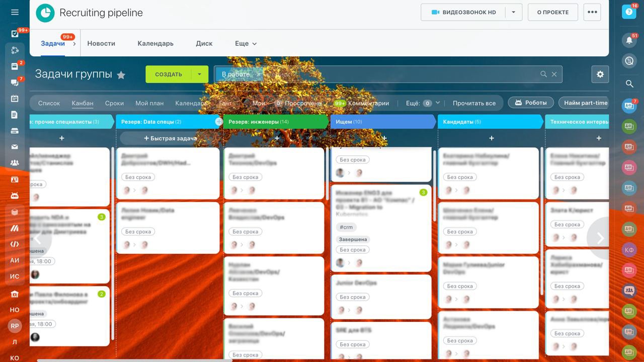Switch to the Новости tab

coord(101,44)
